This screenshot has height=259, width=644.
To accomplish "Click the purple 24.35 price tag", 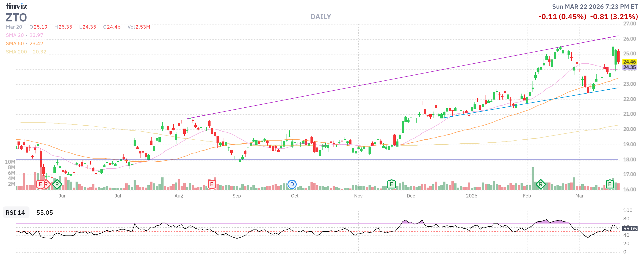I will click(x=629, y=68).
